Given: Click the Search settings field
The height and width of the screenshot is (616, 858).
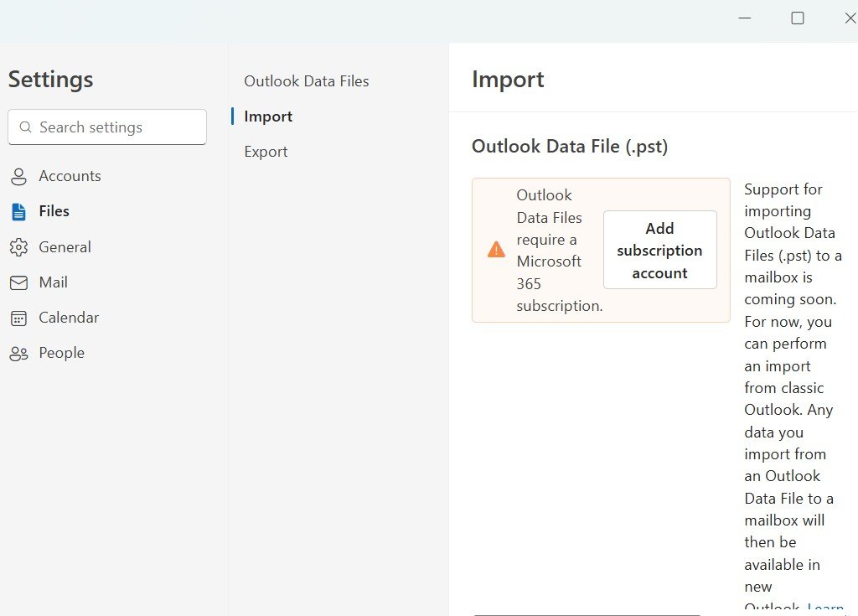Looking at the screenshot, I should click(x=106, y=127).
